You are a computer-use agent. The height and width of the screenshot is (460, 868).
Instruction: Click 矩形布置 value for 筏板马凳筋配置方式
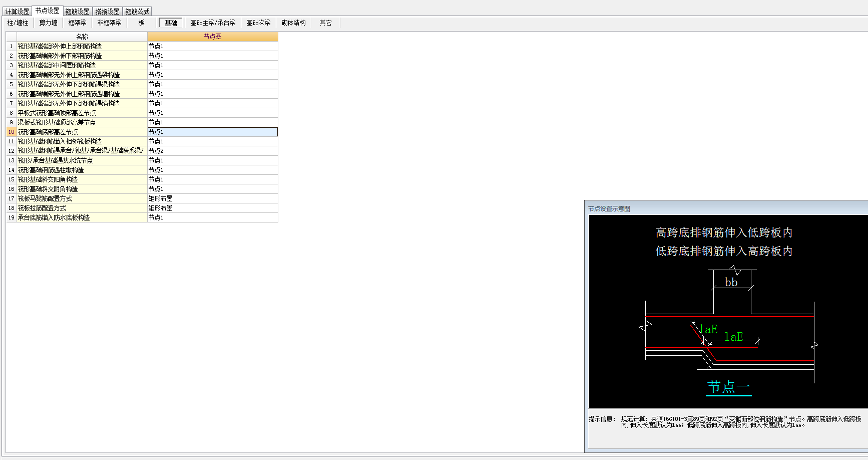[x=212, y=198]
